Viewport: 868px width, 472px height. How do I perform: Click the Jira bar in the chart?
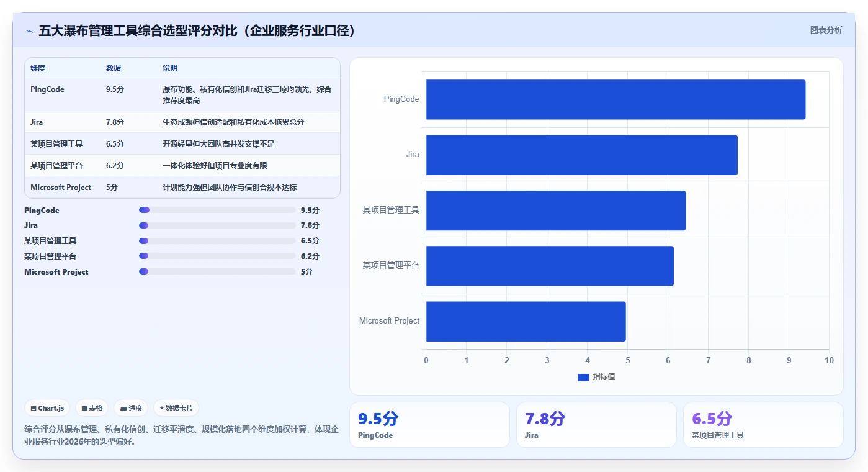[x=581, y=155]
